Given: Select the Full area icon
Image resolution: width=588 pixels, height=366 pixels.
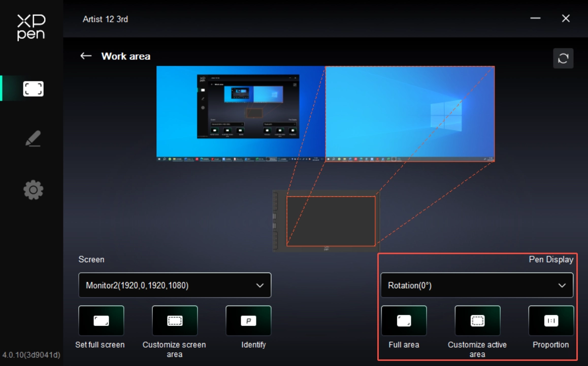Looking at the screenshot, I should pos(404,321).
